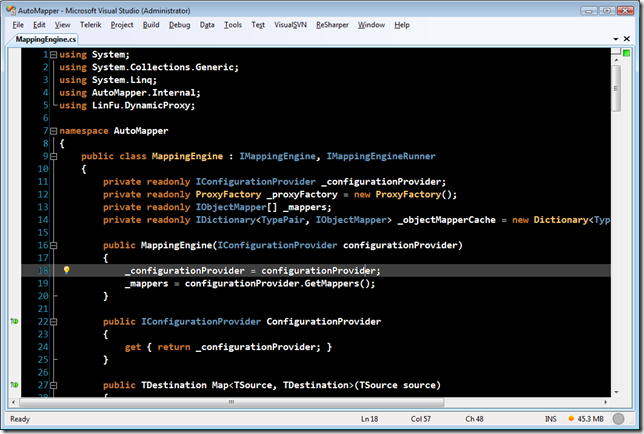The image size is (644, 434).
Task: Collapse the MappingEngine constructor at line 16
Action: (53, 246)
